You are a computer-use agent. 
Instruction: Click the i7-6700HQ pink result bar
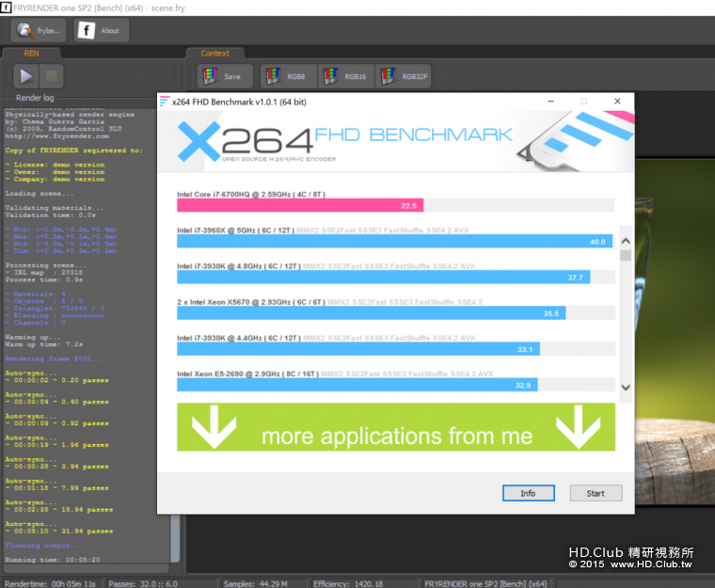tap(299, 205)
